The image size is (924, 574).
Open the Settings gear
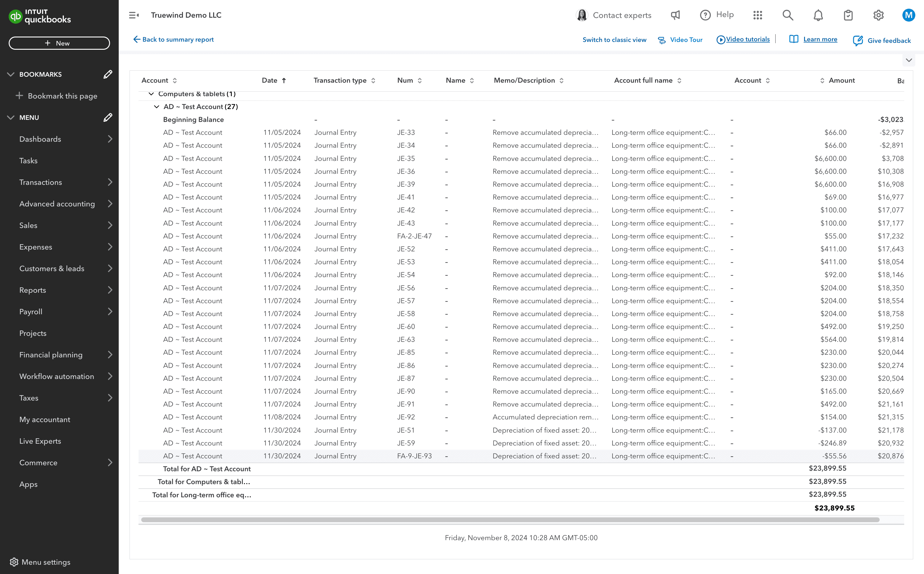click(878, 15)
